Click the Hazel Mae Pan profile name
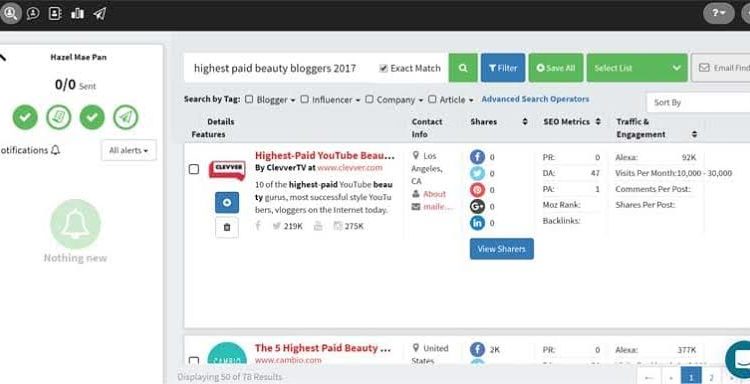Viewport: 750px width, 384px height. pyautogui.click(x=78, y=57)
